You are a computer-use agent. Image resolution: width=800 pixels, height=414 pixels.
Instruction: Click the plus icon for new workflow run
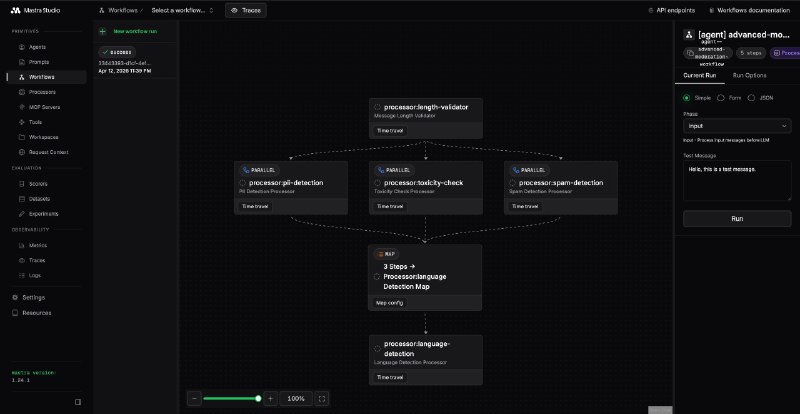pyautogui.click(x=103, y=31)
